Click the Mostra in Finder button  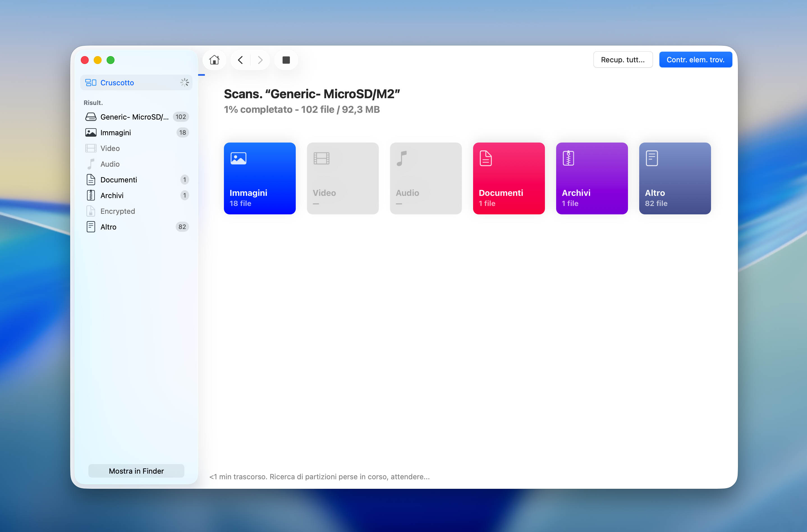tap(136, 471)
